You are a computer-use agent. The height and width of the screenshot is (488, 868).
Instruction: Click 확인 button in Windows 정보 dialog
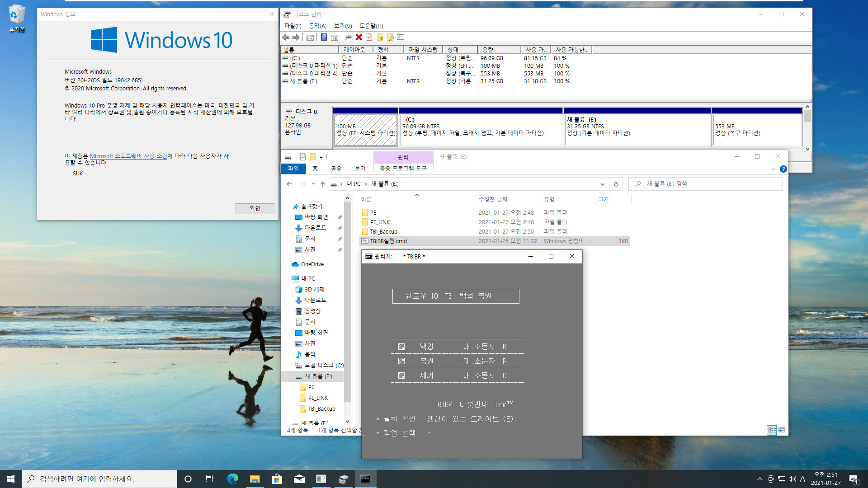255,208
